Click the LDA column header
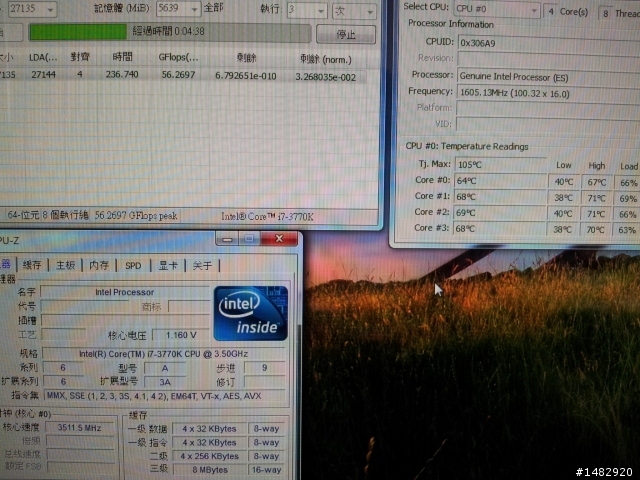This screenshot has width=640, height=480. pyautogui.click(x=43, y=58)
